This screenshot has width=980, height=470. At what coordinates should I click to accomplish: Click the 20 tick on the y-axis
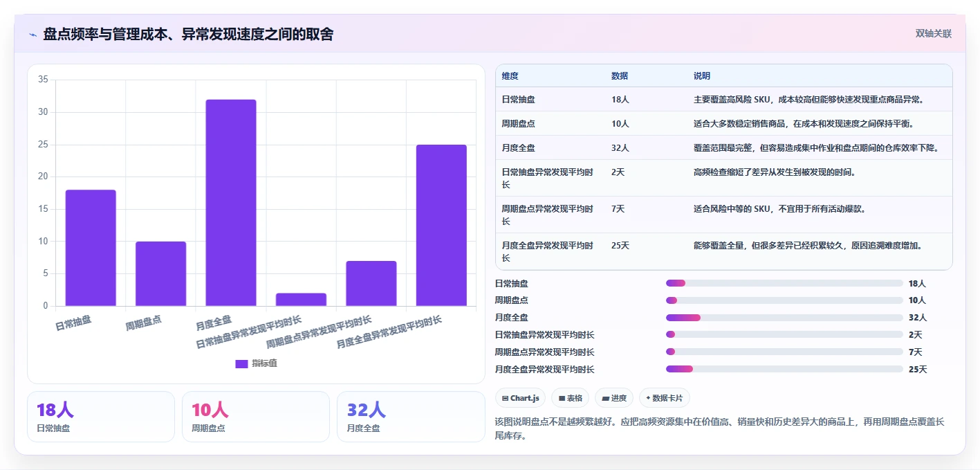coord(43,177)
